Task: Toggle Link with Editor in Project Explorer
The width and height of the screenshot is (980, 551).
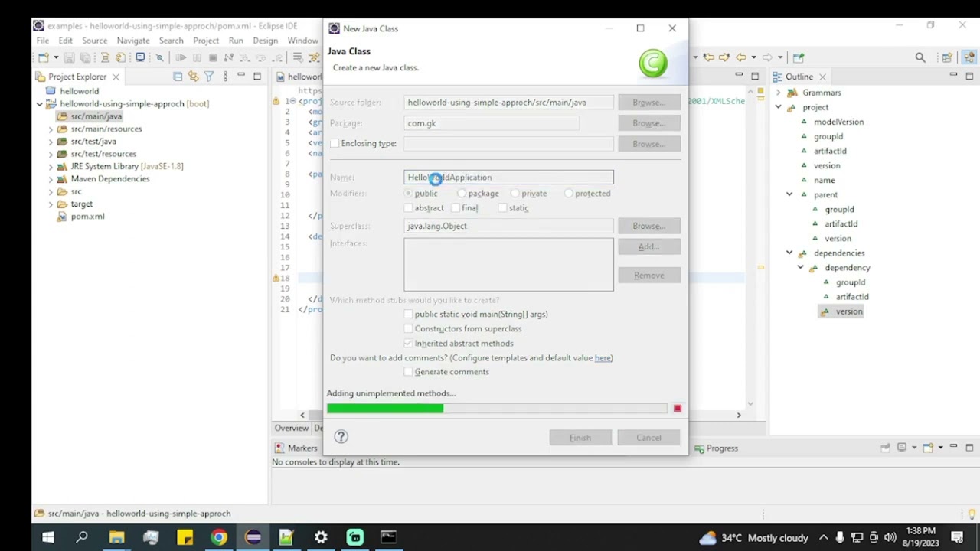Action: click(x=193, y=77)
